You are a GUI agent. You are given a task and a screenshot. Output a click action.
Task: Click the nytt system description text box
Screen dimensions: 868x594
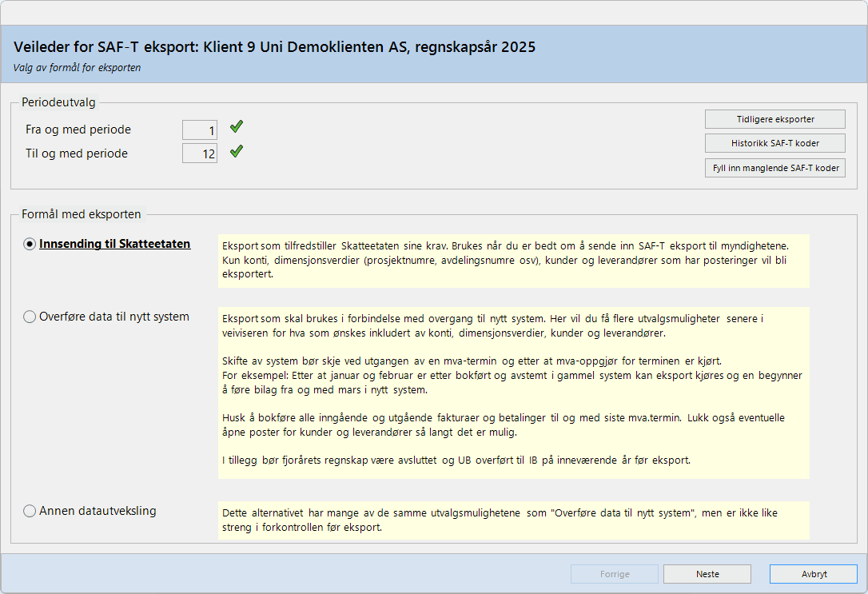pyautogui.click(x=513, y=393)
